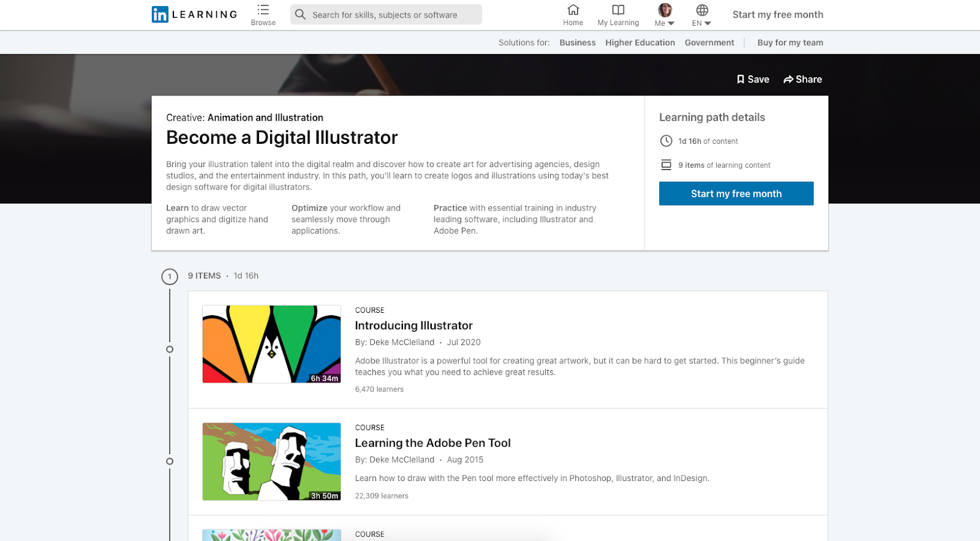Open Government solutions link
The image size is (980, 541).
[709, 42]
